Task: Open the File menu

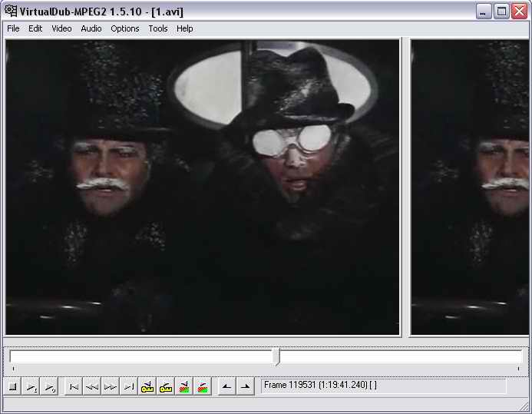Action: [13, 28]
